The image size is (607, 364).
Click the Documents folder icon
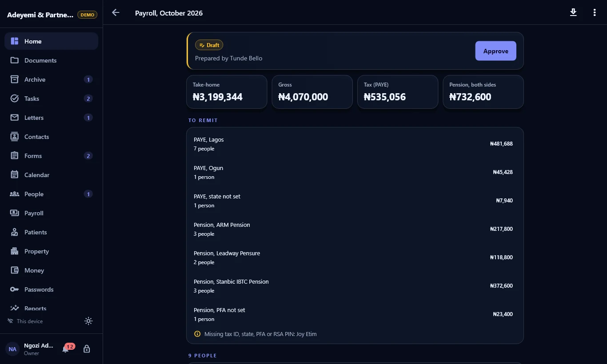point(15,60)
